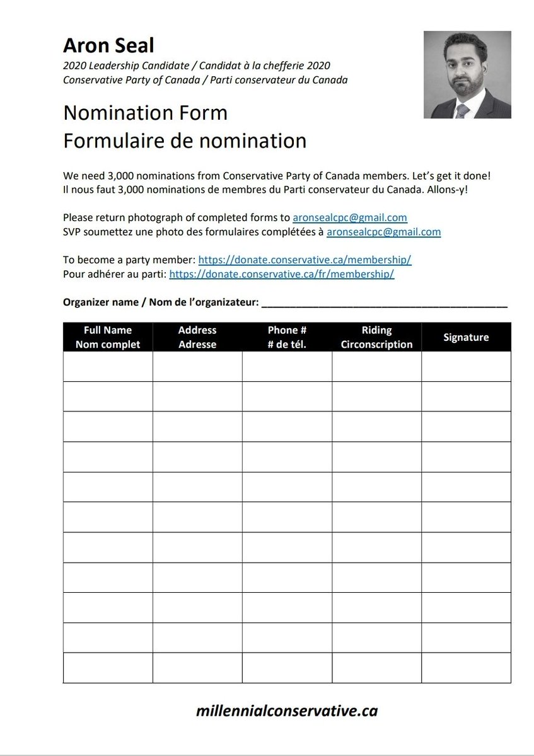Click the Signature column header
The image size is (534, 756).
pos(466,337)
